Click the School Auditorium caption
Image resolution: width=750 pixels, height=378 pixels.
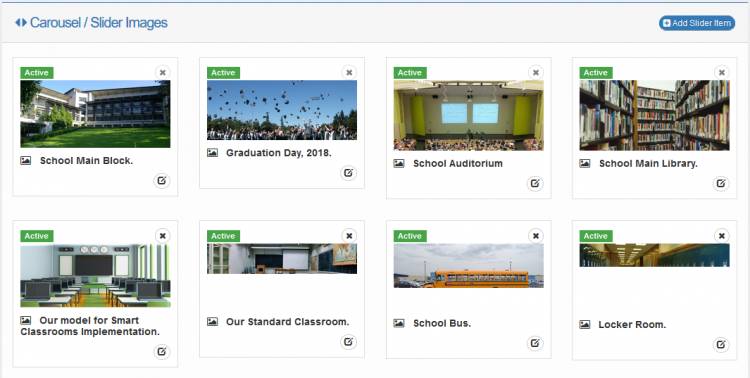458,163
